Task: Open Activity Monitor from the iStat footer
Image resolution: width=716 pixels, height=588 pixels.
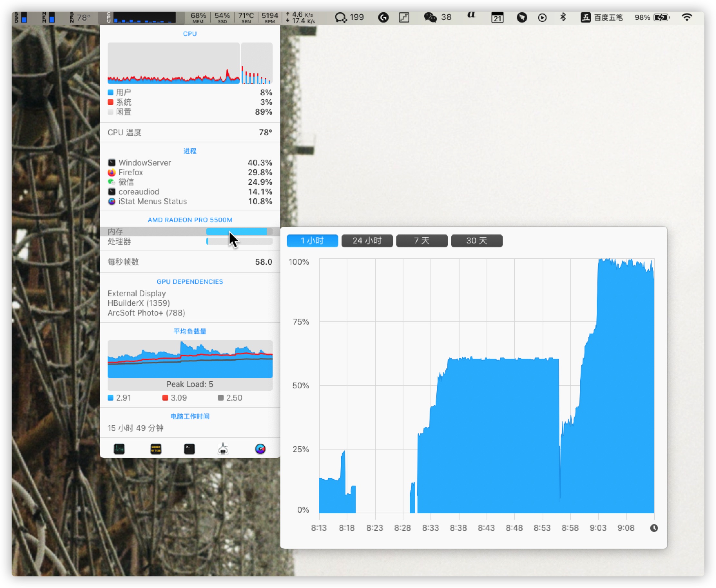Action: click(119, 449)
